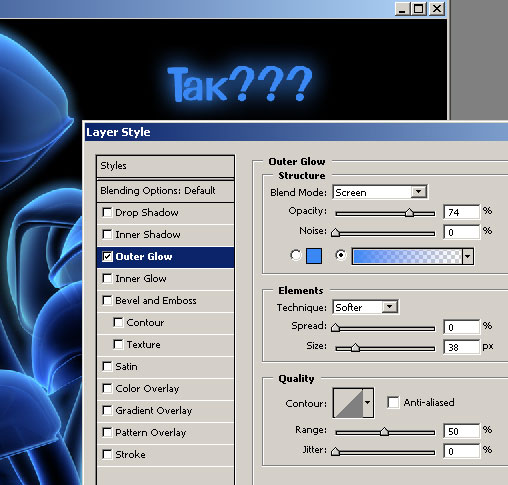Screen dimensions: 508x485
Task: Click the Range value field showing 50
Action: coord(462,431)
